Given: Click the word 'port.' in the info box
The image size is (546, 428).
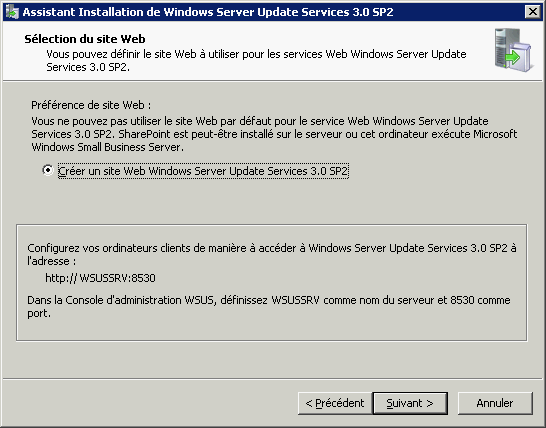Looking at the screenshot, I should [39, 313].
